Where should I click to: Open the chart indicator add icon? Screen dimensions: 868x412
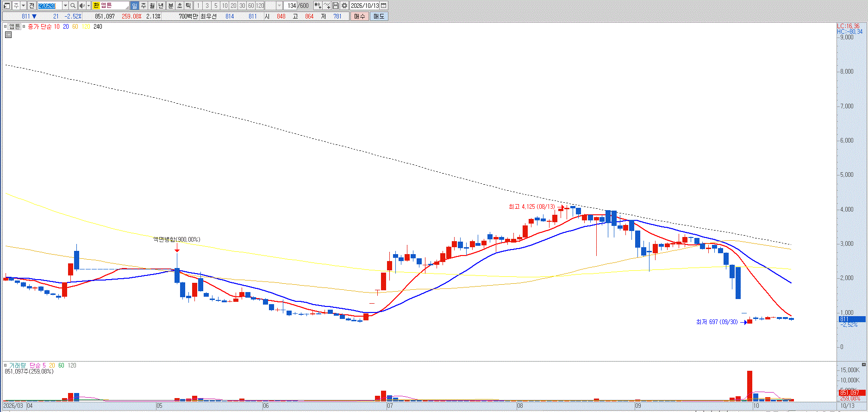click(318, 6)
